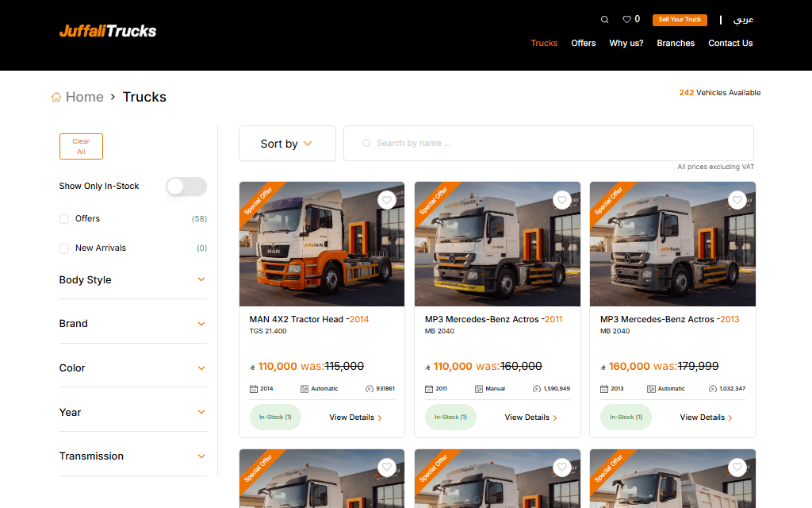Click Special Offer ribbon on MAN truck
Image resolution: width=812 pixels, height=508 pixels.
(x=259, y=201)
